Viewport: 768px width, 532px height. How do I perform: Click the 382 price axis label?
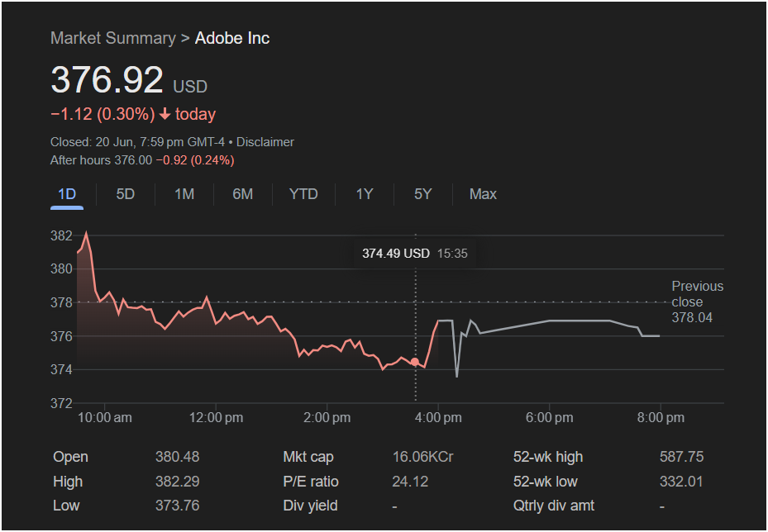tap(61, 236)
